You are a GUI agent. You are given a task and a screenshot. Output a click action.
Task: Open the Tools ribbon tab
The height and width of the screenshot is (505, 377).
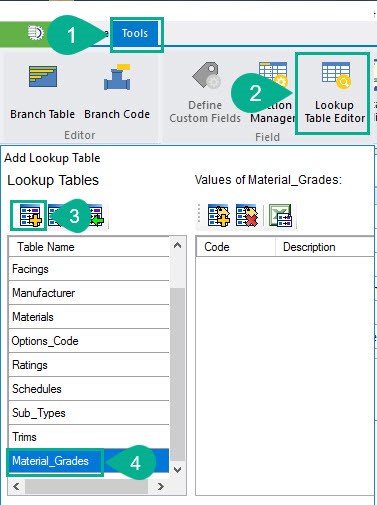(135, 33)
